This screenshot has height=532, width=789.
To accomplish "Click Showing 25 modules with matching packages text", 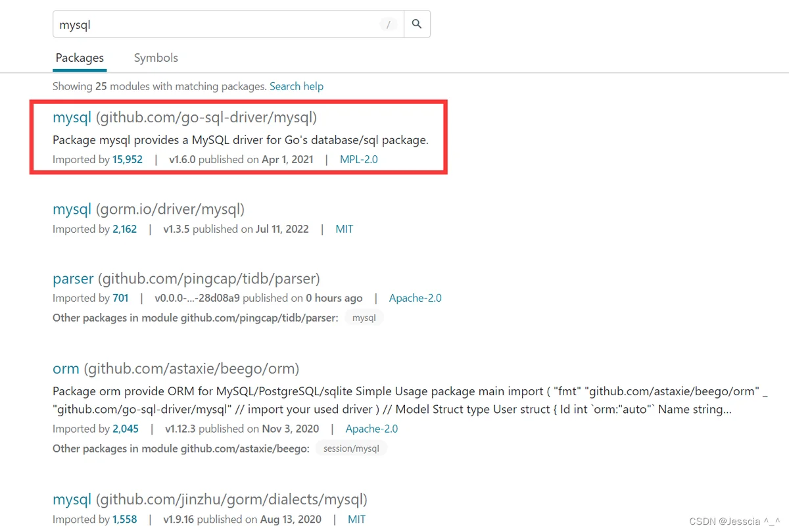I will click(160, 86).
